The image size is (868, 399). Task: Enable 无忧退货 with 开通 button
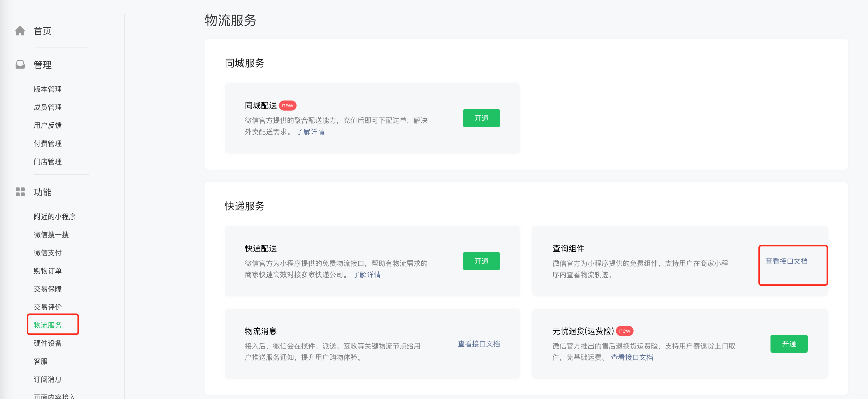point(789,344)
